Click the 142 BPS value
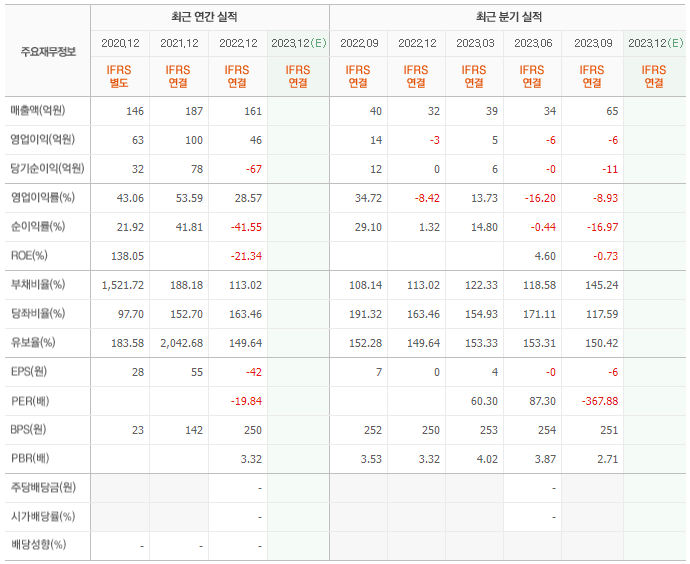 click(x=194, y=430)
